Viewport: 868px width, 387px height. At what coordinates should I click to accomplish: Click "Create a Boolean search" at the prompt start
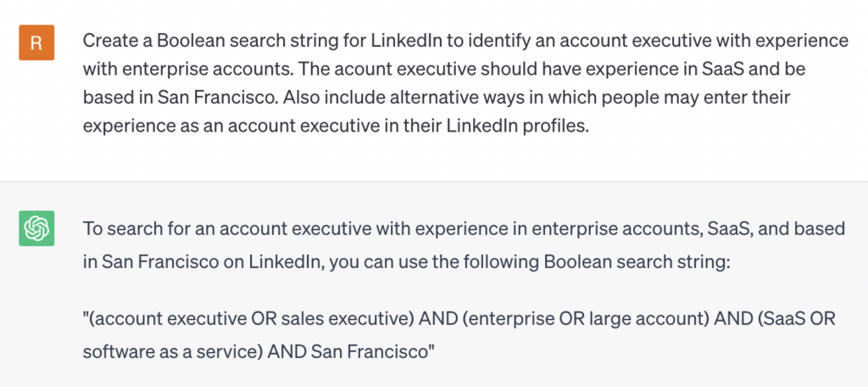pyautogui.click(x=175, y=41)
